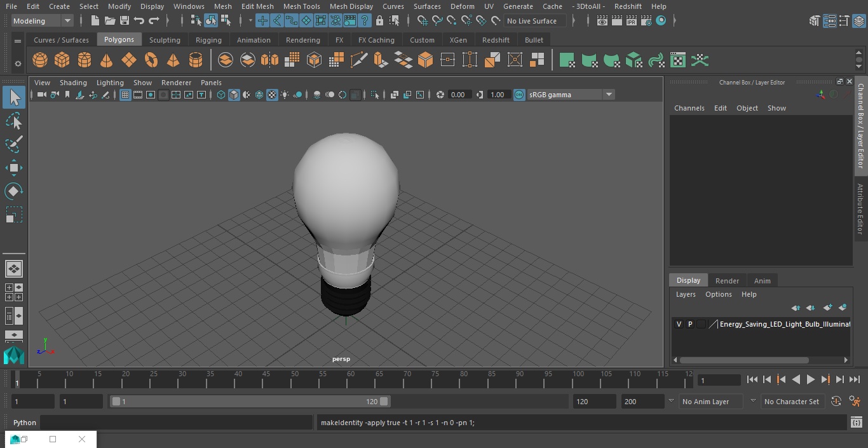Activate the Paint selection tool
Screen dimensions: 868x448
coord(14,144)
